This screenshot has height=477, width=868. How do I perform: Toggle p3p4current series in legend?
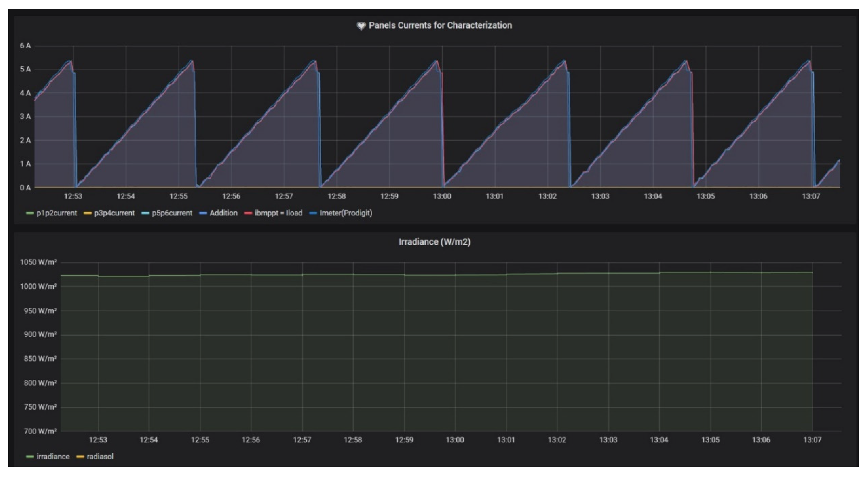point(114,213)
